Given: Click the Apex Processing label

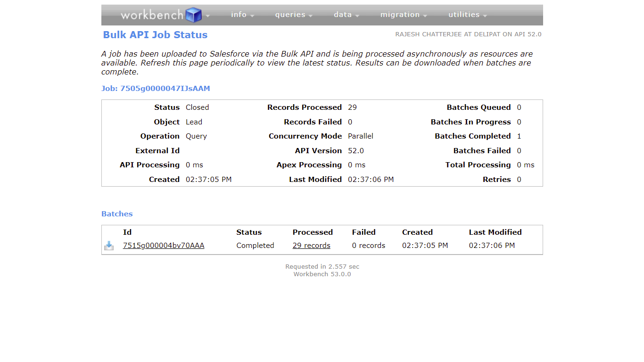Looking at the screenshot, I should (309, 165).
